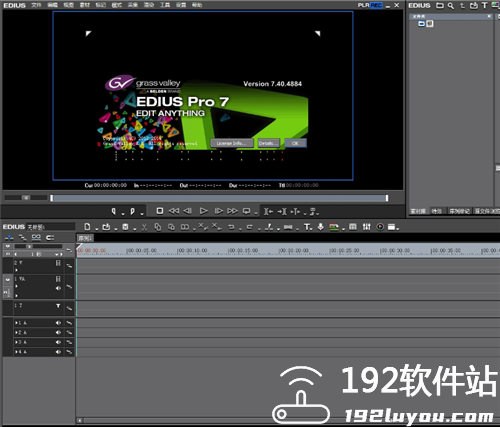Click the redo arrow icon
This screenshot has height=427, width=500.
[x=249, y=227]
